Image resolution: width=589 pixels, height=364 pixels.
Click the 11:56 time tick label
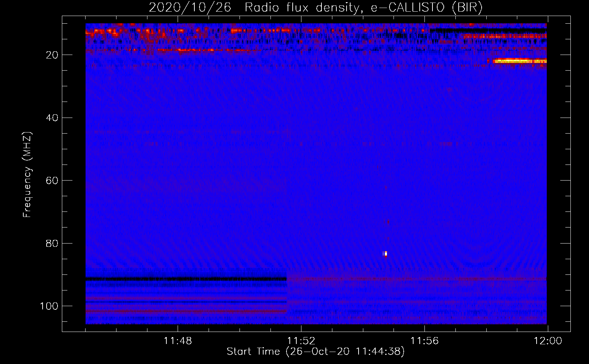pyautogui.click(x=424, y=341)
